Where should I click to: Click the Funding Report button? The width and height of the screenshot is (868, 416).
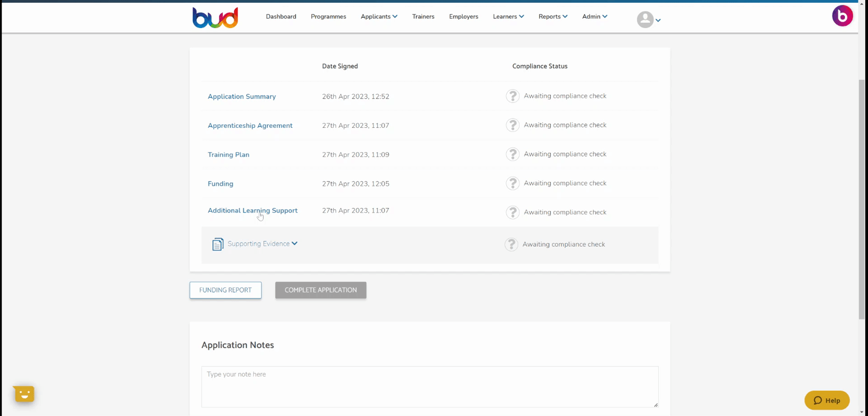[226, 290]
